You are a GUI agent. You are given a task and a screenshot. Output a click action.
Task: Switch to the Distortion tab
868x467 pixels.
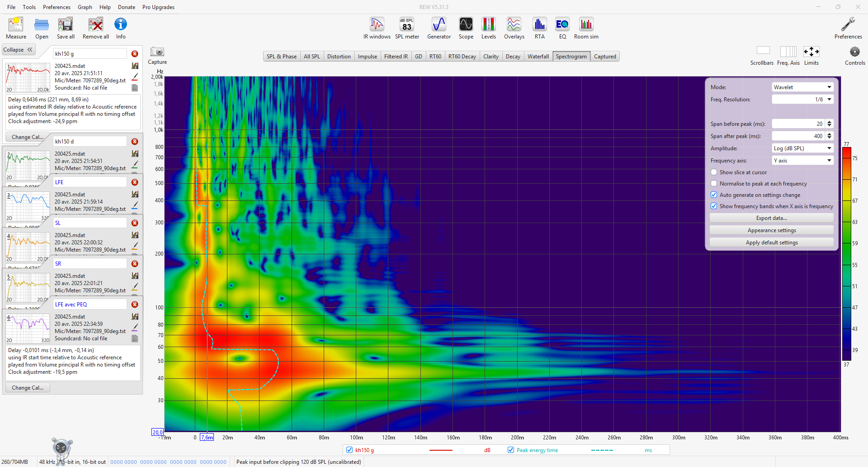pyautogui.click(x=339, y=57)
